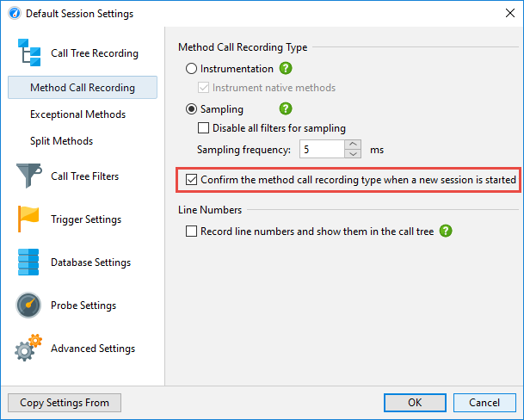Enable Disable all filters for sampling

203,128
